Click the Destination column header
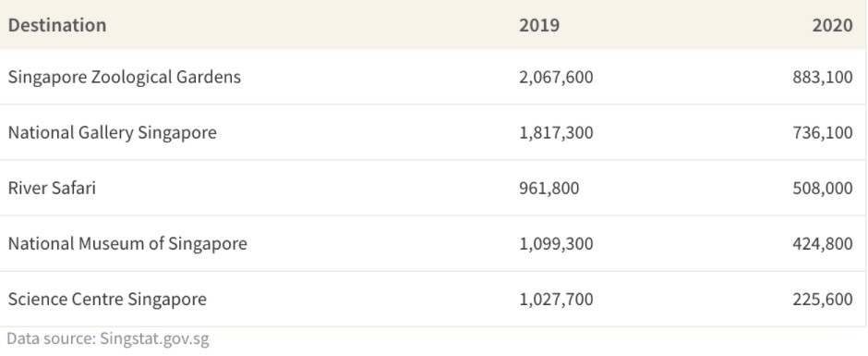This screenshot has width=868, height=356. pyautogui.click(x=57, y=26)
